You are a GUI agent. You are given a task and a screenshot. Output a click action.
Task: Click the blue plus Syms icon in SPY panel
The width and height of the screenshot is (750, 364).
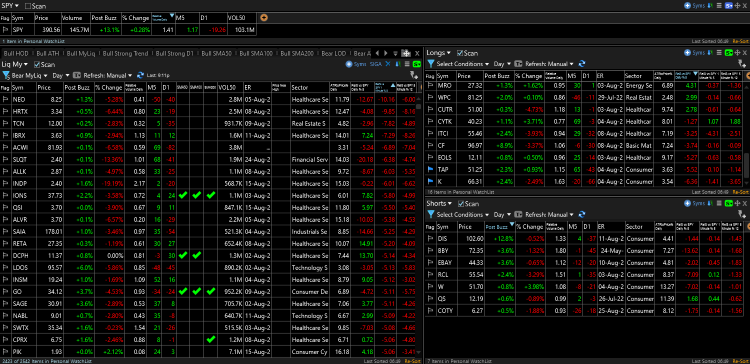(x=687, y=6)
